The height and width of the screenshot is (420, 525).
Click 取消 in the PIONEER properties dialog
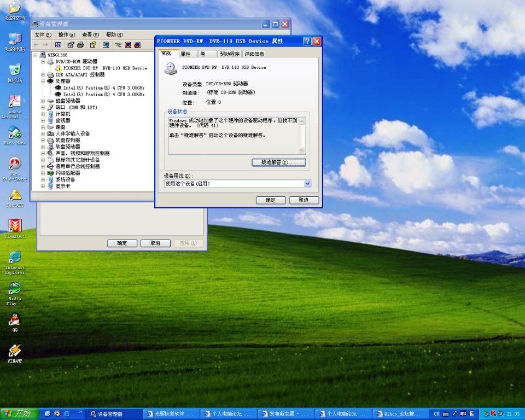coord(304,200)
